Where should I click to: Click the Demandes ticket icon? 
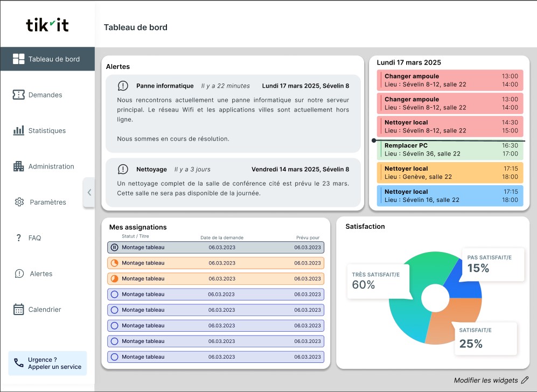[x=19, y=95]
